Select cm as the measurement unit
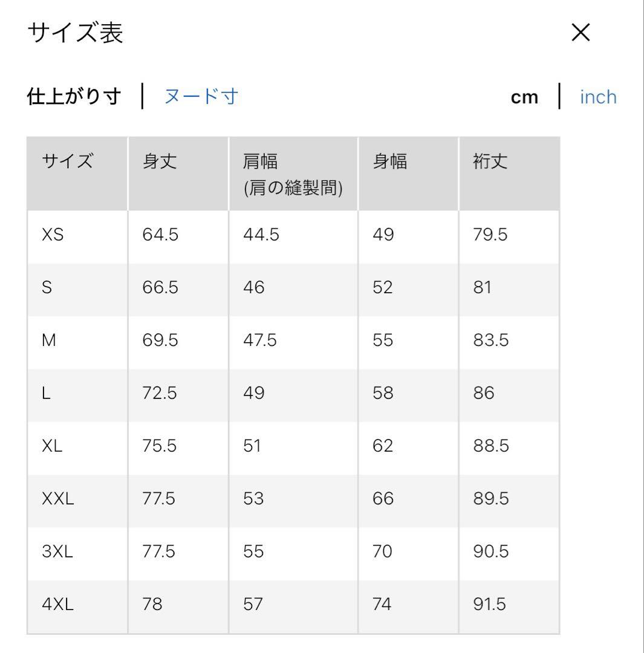Image resolution: width=644 pixels, height=653 pixels. 524,97
